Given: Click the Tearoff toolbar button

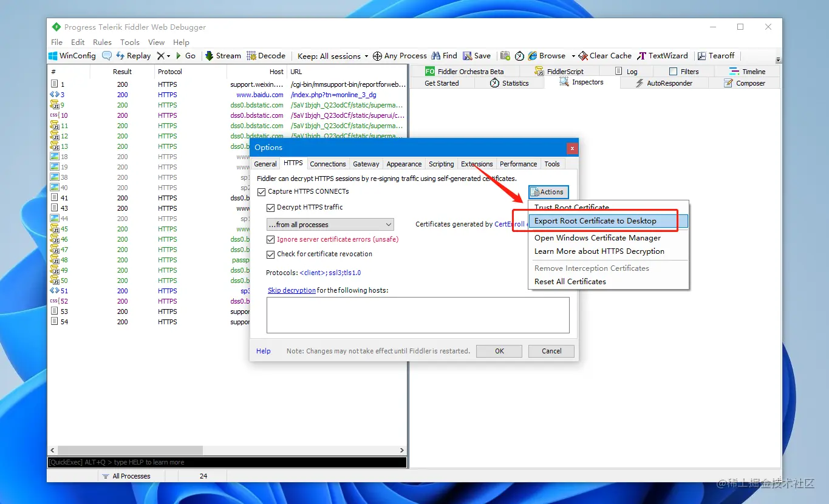Looking at the screenshot, I should pyautogui.click(x=716, y=55).
